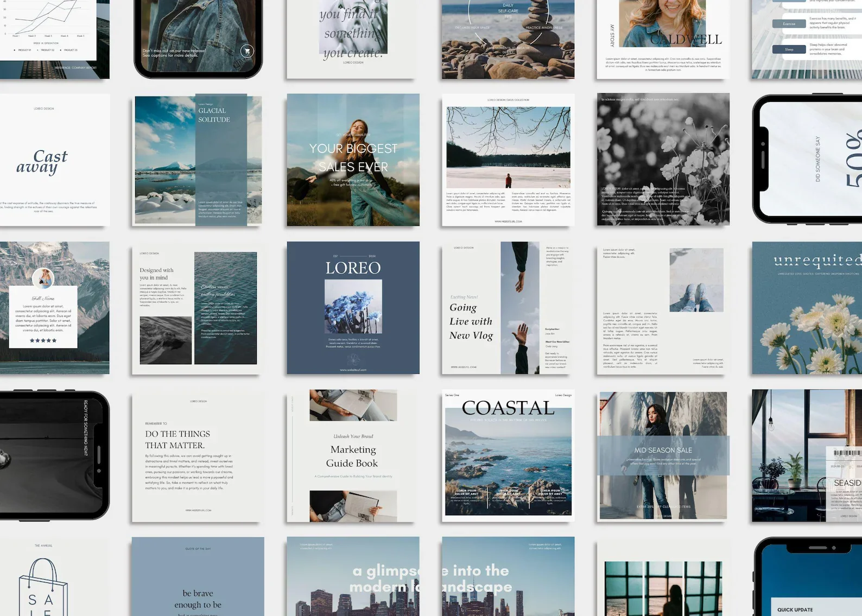This screenshot has height=616, width=862.
Task: Open the unrequited flowers template
Action: tap(807, 308)
